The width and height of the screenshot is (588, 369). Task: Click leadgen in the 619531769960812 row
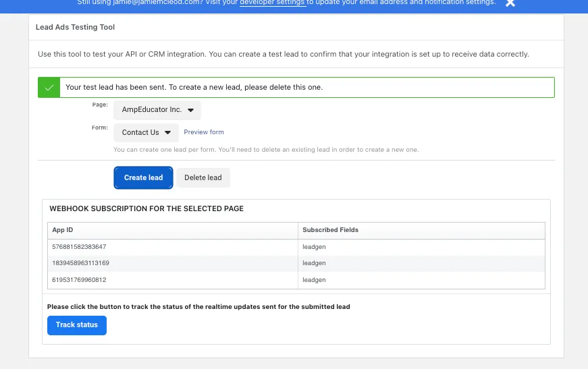pos(314,280)
